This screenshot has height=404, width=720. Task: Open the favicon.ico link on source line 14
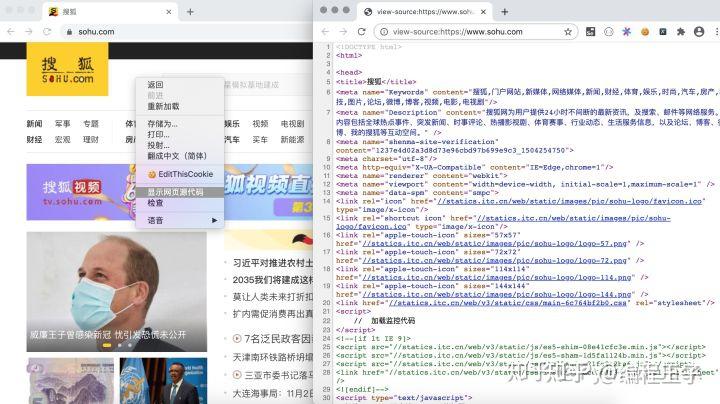pyautogui.click(x=569, y=201)
